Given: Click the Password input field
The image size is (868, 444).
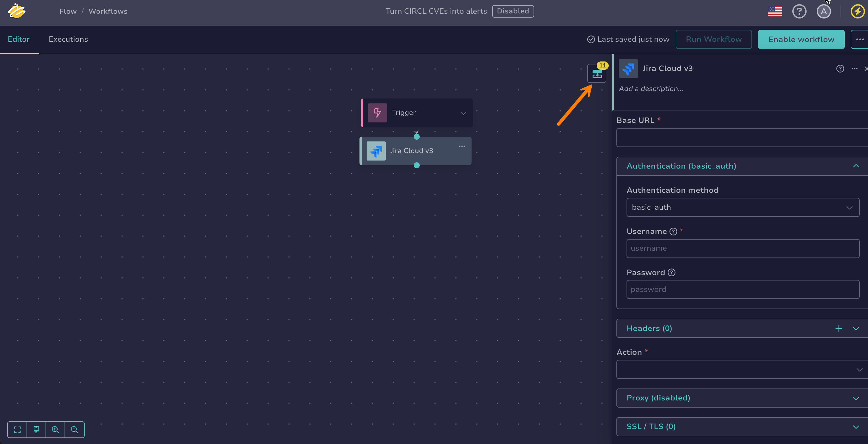Looking at the screenshot, I should (x=743, y=289).
